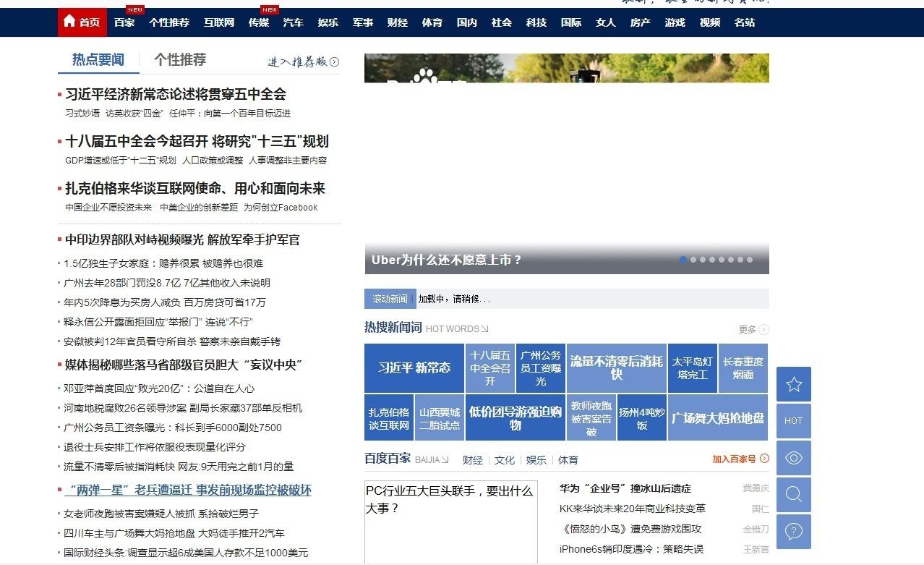Open headline 习近平经济新常态论述将贯穿五中全会
The height and width of the screenshot is (565, 924).
coord(176,94)
